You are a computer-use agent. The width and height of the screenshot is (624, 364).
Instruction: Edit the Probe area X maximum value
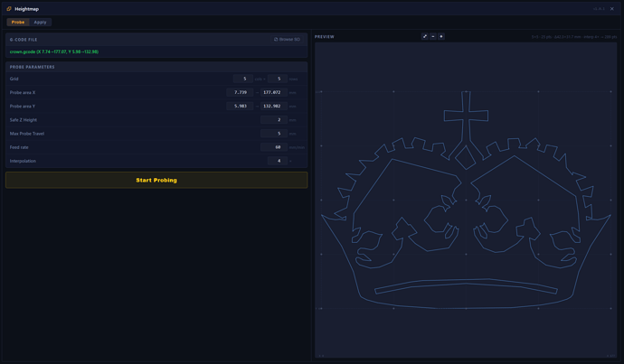coord(274,92)
